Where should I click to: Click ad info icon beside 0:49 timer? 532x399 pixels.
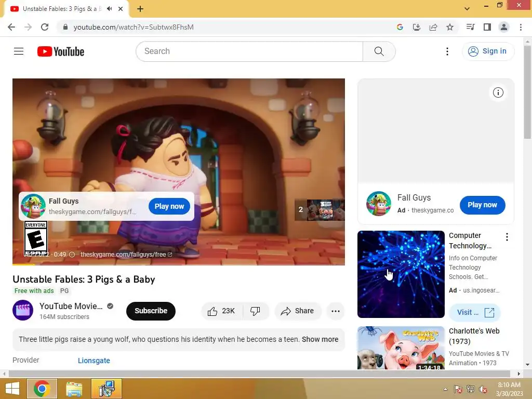(x=72, y=255)
